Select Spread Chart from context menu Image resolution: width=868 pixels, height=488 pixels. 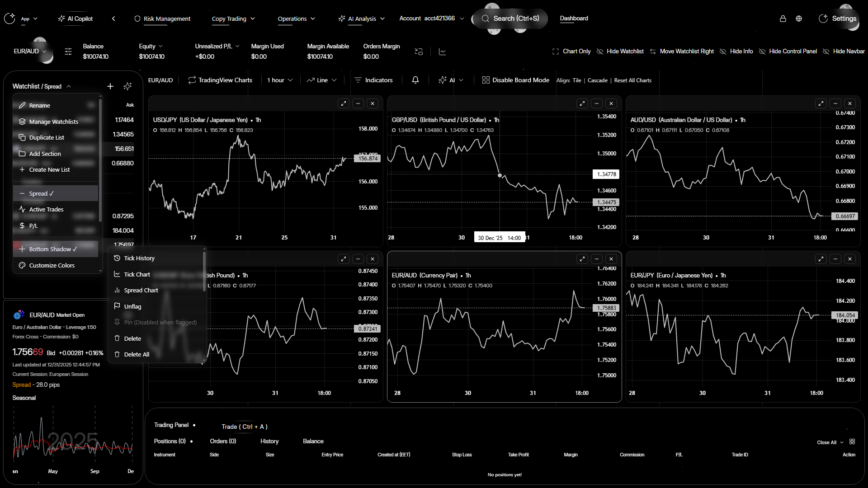(141, 290)
